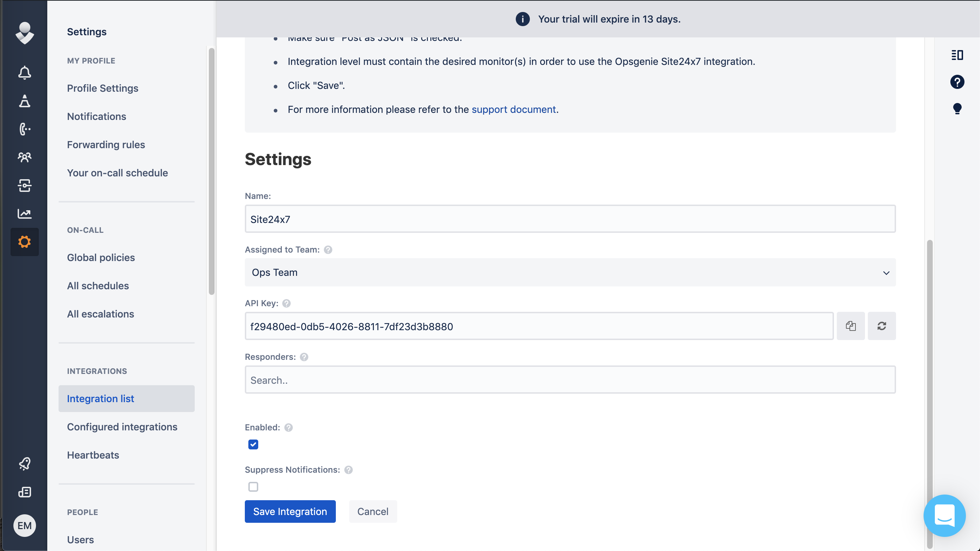Copy the API key with the clipboard icon
This screenshot has width=980, height=551.
(851, 326)
